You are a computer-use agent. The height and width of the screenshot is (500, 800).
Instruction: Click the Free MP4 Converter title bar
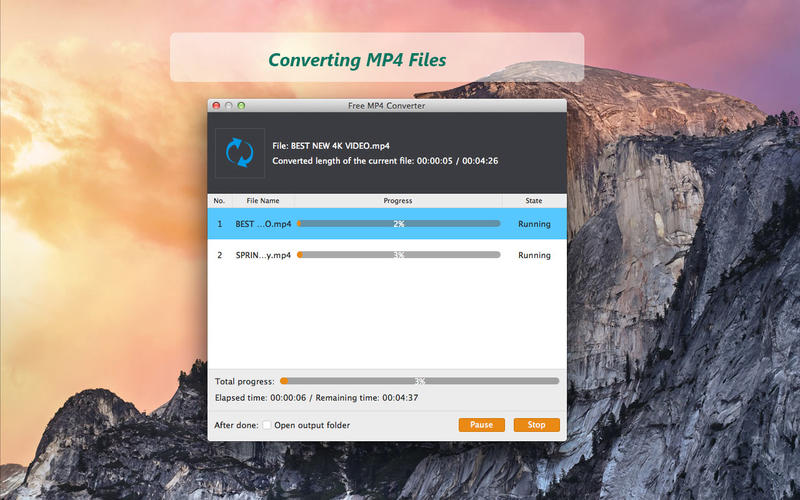[387, 106]
